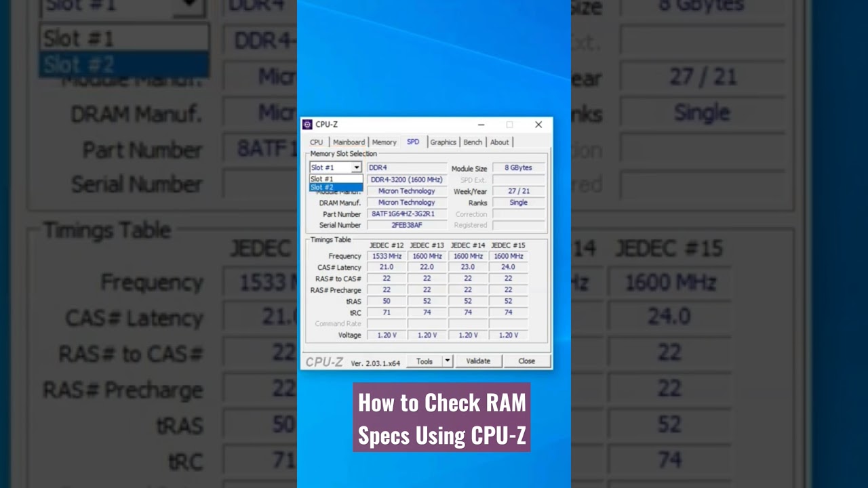Click the empty Registered field
868x488 pixels.
[x=518, y=225]
